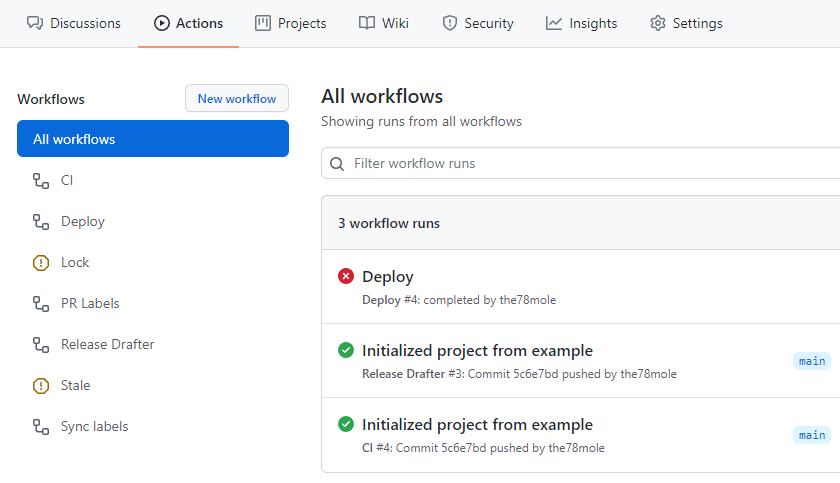Click green success icon on CI #4 run
The image size is (840, 483).
coord(346,424)
